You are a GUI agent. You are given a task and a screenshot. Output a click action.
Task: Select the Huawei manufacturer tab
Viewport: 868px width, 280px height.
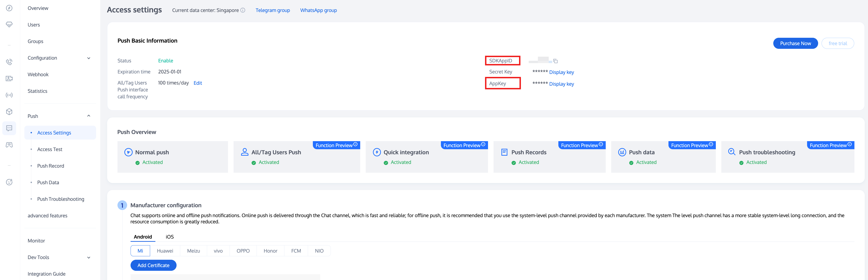point(165,251)
